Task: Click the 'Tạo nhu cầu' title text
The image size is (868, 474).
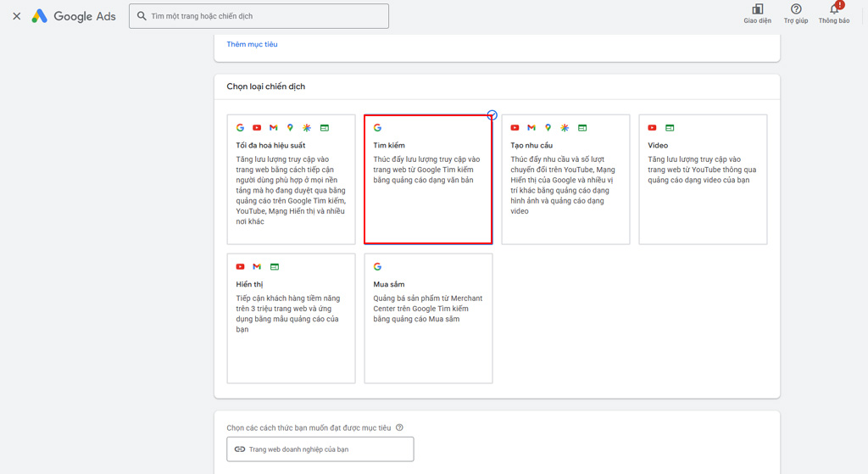Action: [x=531, y=145]
